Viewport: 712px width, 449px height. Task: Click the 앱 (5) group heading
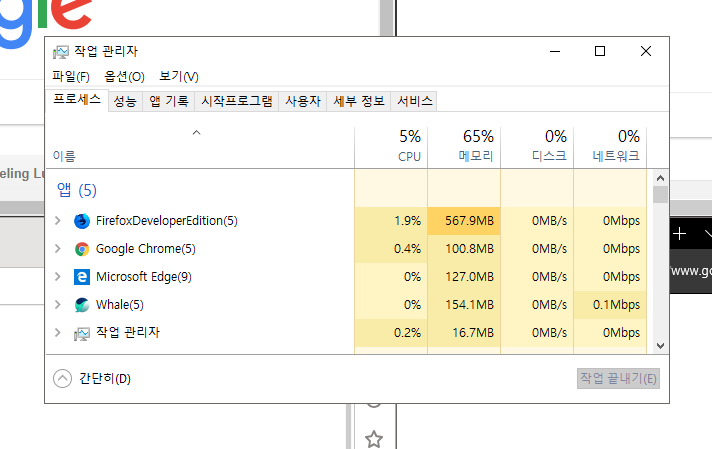pos(77,190)
